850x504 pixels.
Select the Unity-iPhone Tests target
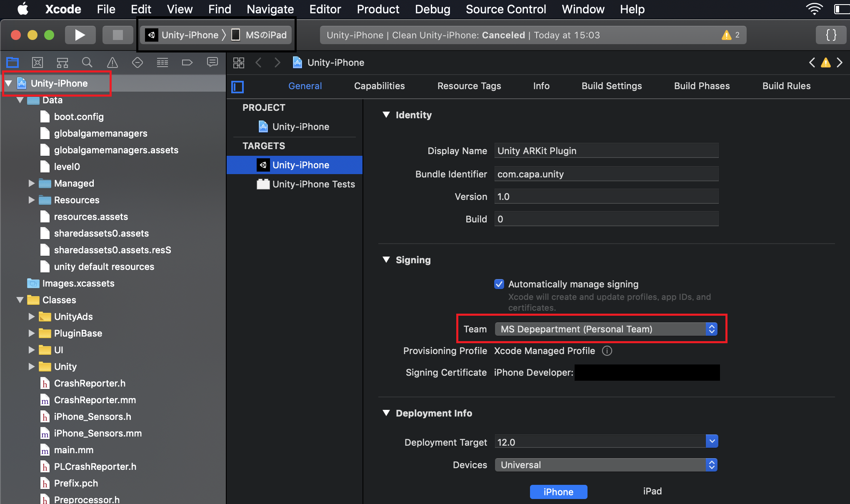point(306,184)
